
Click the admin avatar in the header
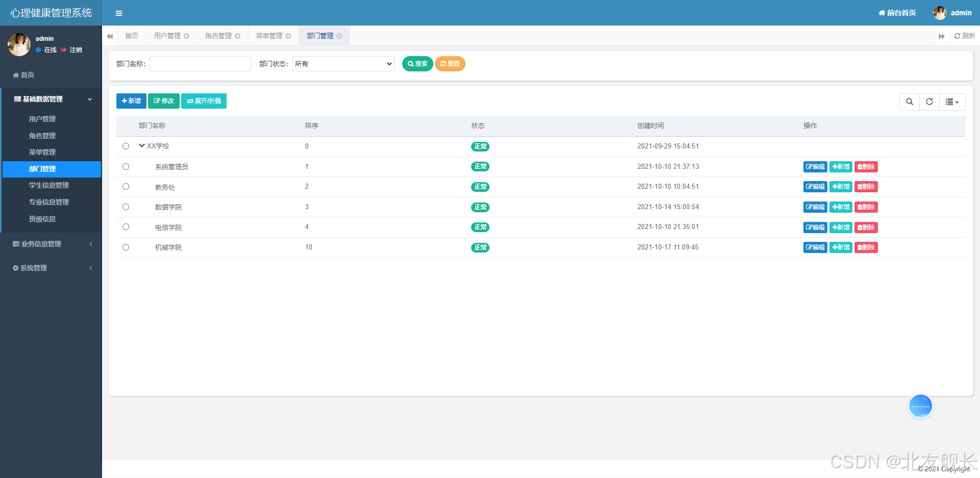[940, 13]
